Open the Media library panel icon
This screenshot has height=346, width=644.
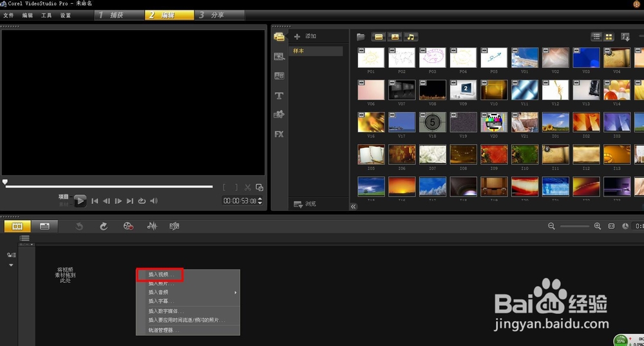[x=279, y=37]
